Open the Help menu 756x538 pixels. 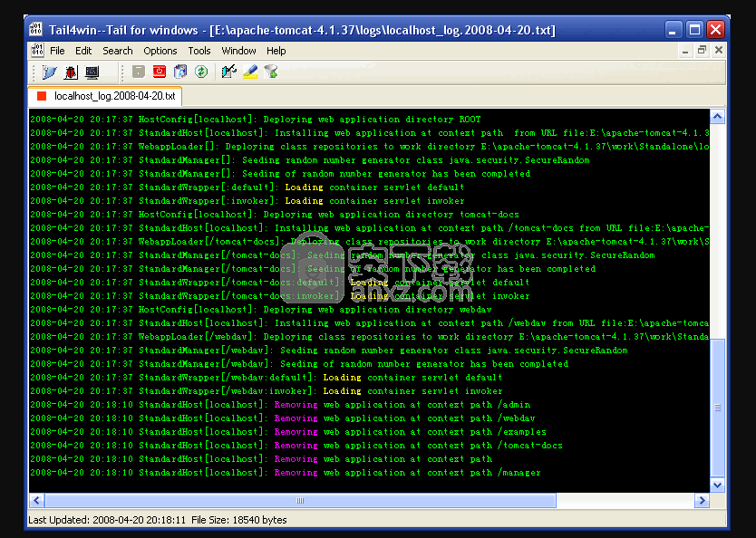[276, 51]
